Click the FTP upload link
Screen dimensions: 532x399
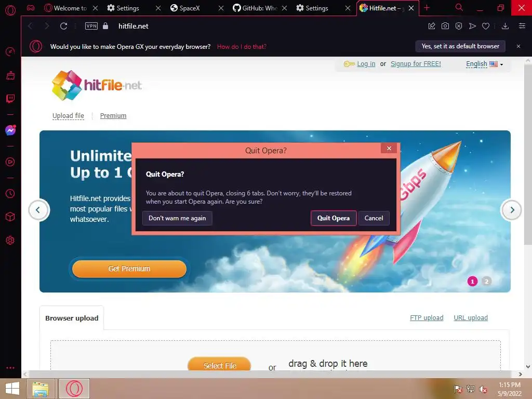[x=427, y=318]
